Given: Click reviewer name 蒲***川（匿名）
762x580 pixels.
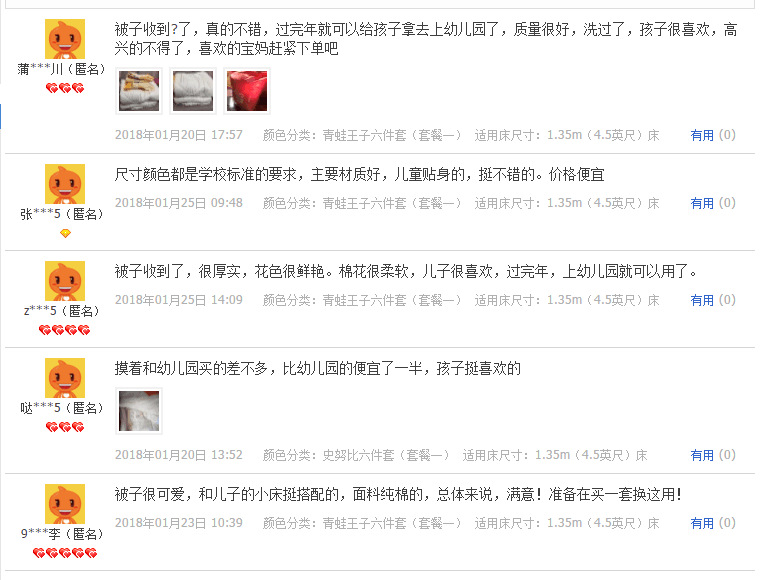Looking at the screenshot, I should coord(61,69).
